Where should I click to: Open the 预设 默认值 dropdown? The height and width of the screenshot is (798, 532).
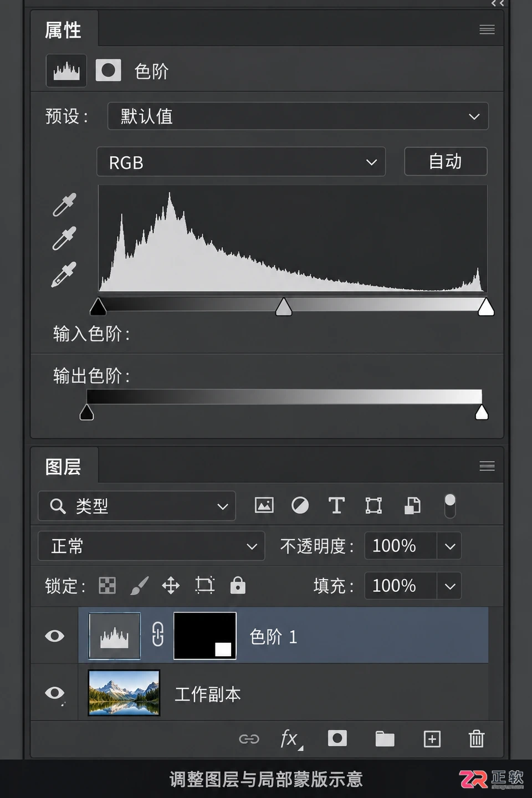point(298,116)
